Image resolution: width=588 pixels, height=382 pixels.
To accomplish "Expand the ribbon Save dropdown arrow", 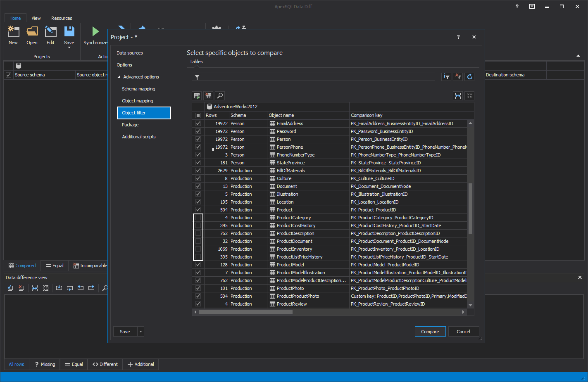I will pos(69,47).
